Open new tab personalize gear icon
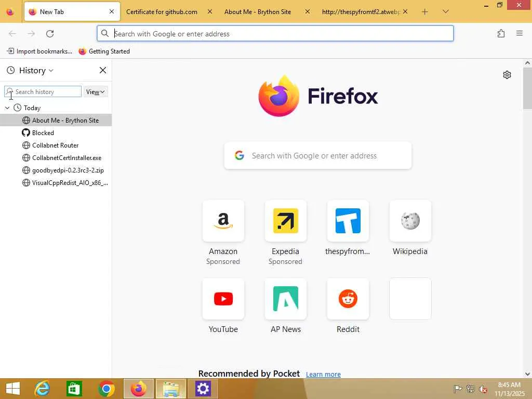This screenshot has height=399, width=532. click(x=507, y=75)
